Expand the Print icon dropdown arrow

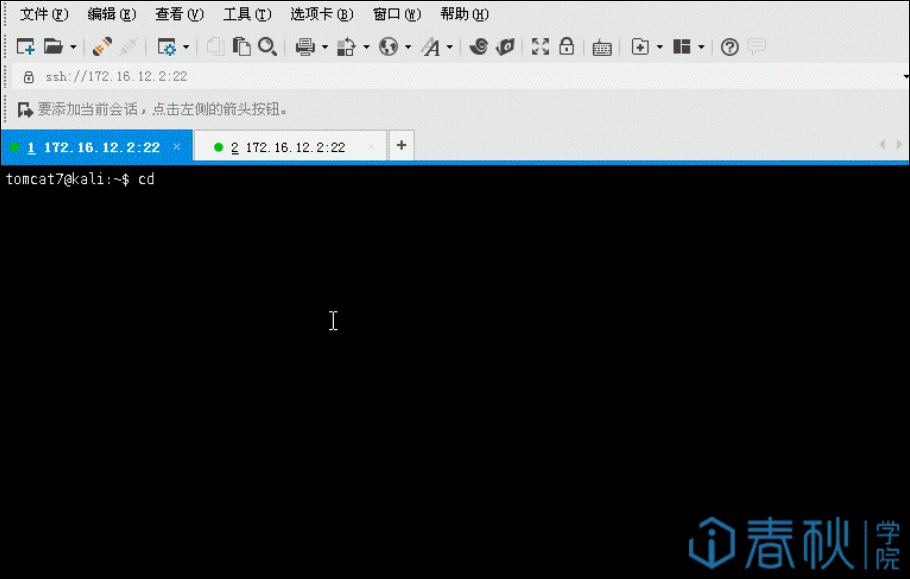coord(324,47)
